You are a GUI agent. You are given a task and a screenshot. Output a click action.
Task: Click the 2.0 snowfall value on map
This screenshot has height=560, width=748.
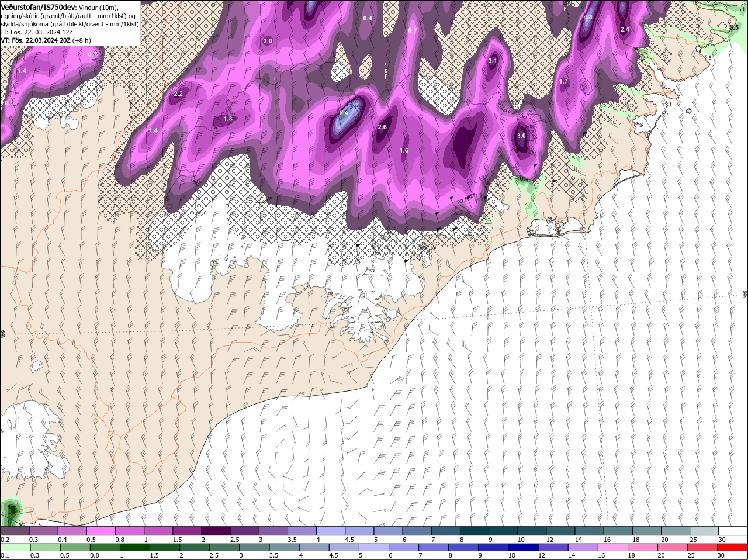tap(268, 42)
